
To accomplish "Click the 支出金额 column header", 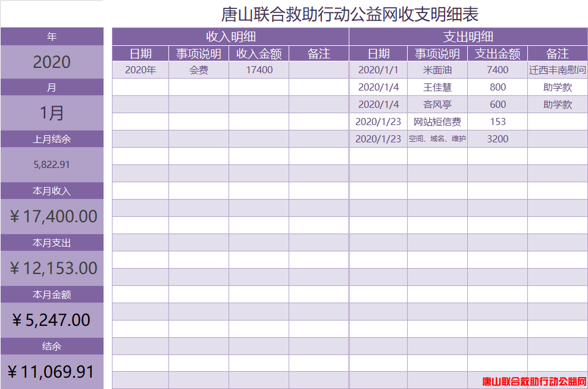I will click(498, 54).
